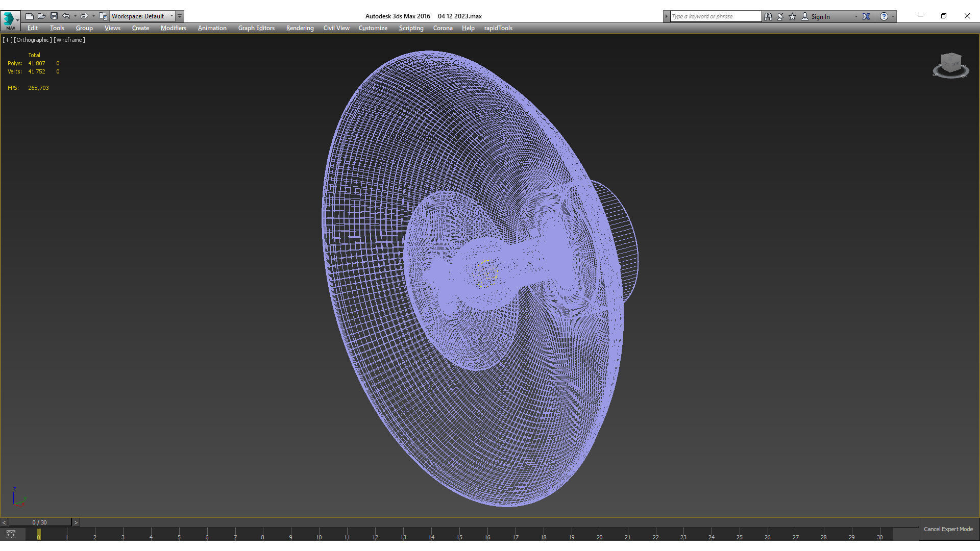Open the Modifiers menu
This screenshot has height=551, width=980.
pyautogui.click(x=173, y=28)
